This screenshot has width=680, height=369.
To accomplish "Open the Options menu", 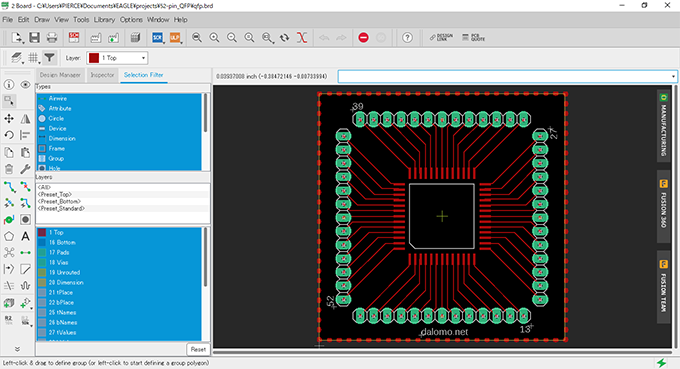I will point(131,20).
